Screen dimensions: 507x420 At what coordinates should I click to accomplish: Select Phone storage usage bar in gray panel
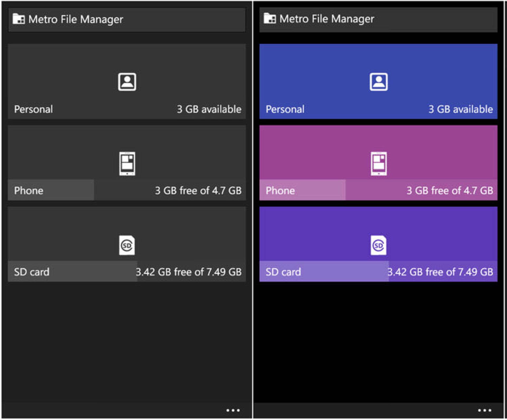pyautogui.click(x=127, y=190)
